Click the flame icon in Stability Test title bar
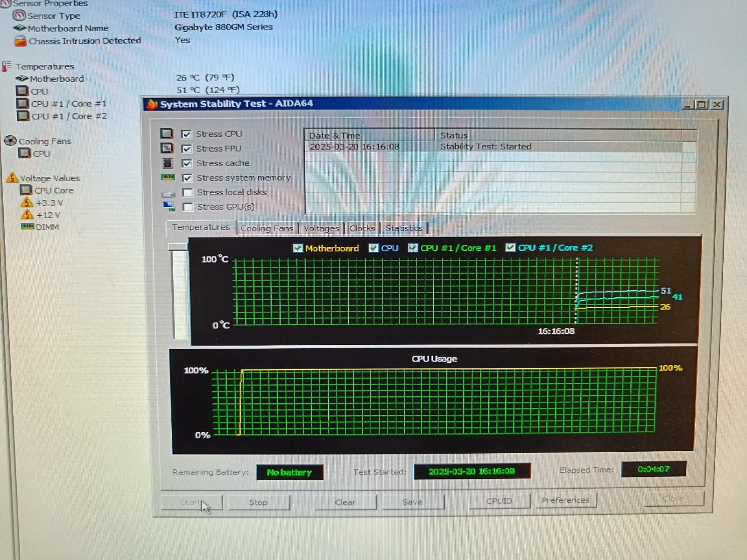Image resolution: width=747 pixels, height=560 pixels. pos(152,104)
